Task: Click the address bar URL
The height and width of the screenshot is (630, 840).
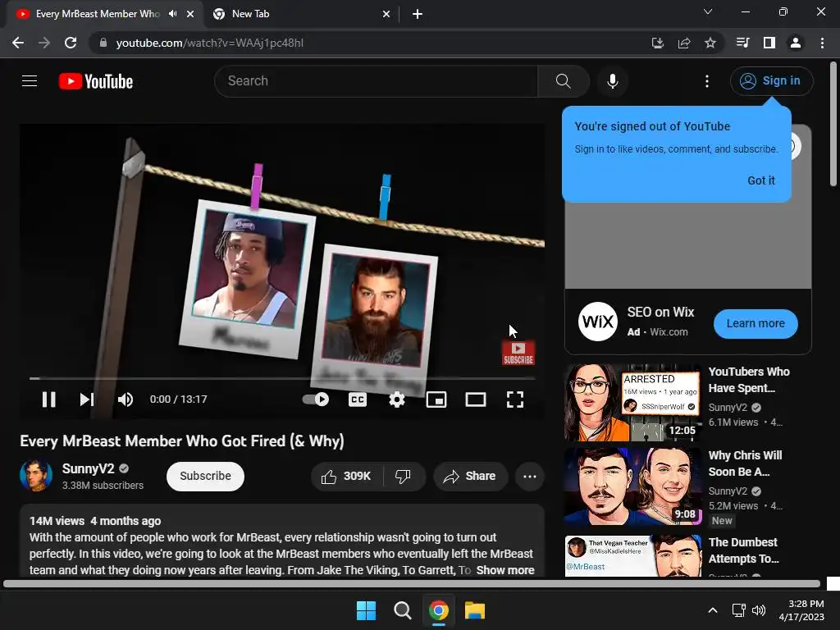Action: pos(209,43)
